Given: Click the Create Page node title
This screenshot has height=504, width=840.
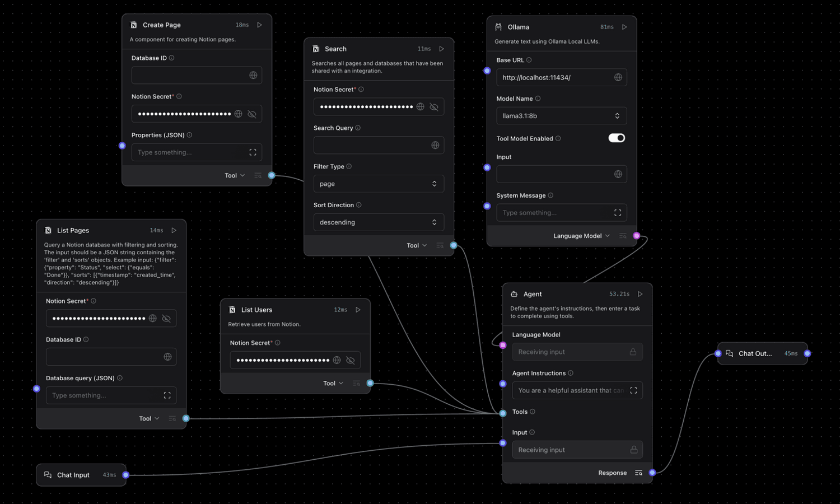Looking at the screenshot, I should (162, 25).
